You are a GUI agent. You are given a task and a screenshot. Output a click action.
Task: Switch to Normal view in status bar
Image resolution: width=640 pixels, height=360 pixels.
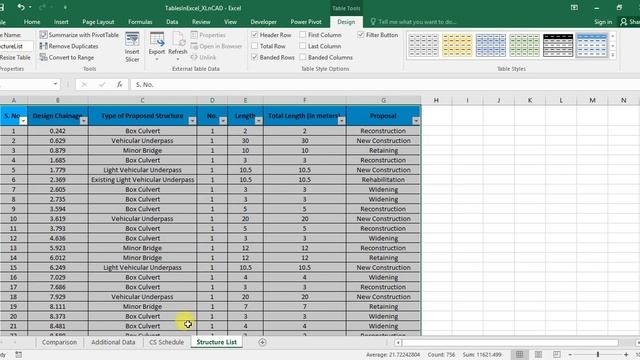[519, 354]
